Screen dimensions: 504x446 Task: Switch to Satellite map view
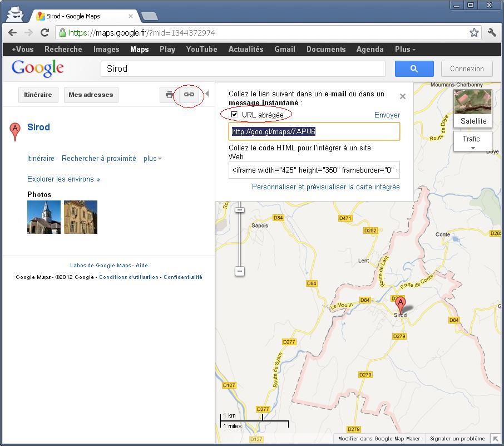coord(473,108)
